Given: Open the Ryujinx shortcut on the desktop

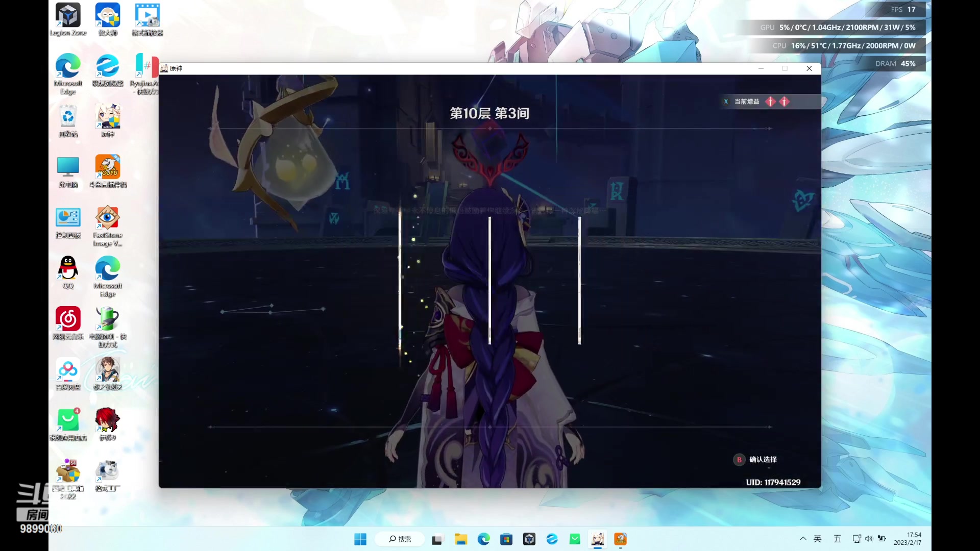Looking at the screenshot, I should click(x=145, y=74).
